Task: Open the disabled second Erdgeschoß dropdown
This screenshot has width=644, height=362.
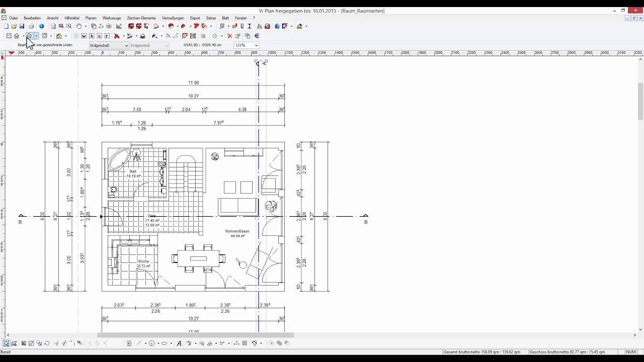Action: [149, 45]
